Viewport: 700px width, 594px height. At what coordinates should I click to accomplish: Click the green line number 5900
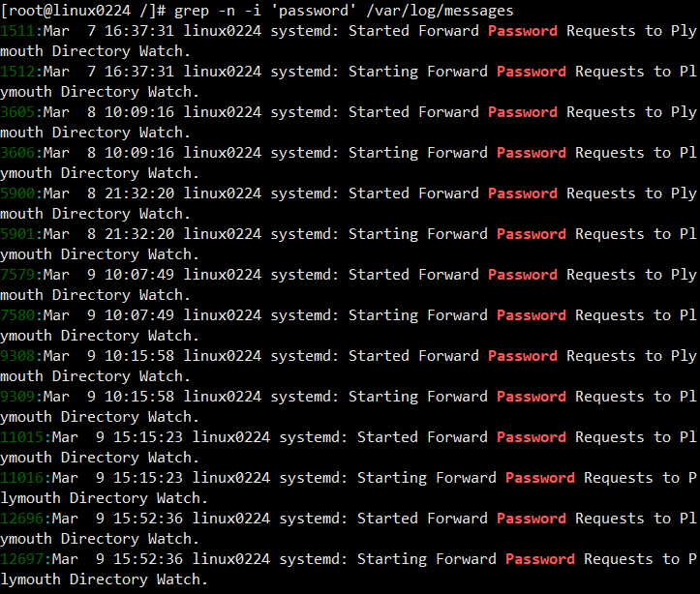pos(17,193)
